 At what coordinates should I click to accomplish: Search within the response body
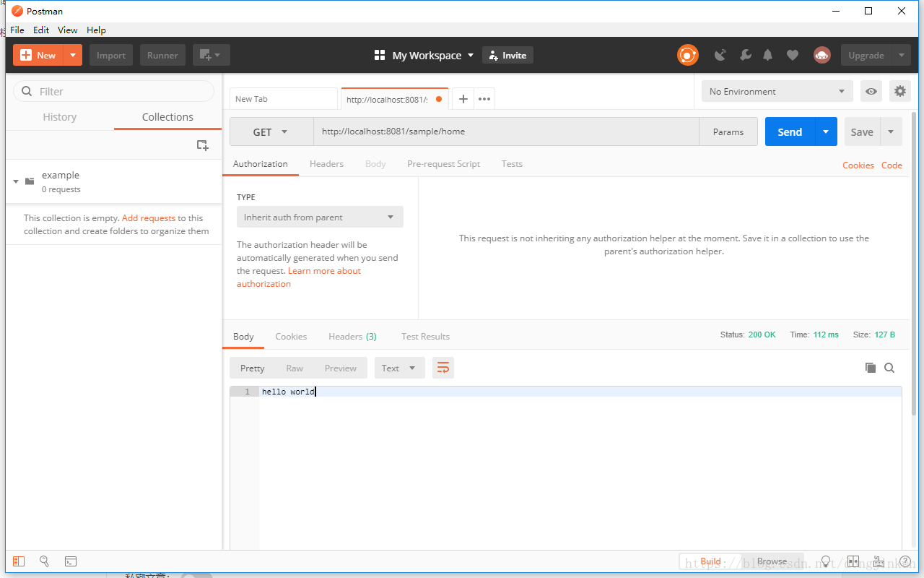889,368
